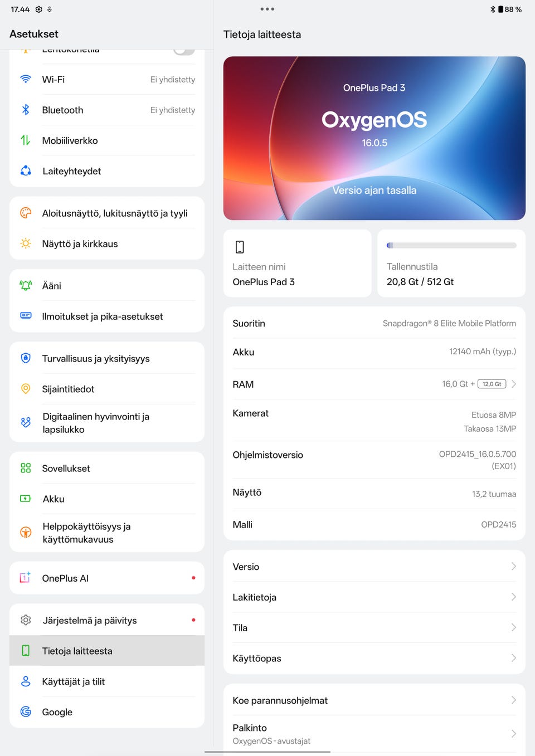Tap the battery icon for Akku in sidebar

pyautogui.click(x=26, y=499)
